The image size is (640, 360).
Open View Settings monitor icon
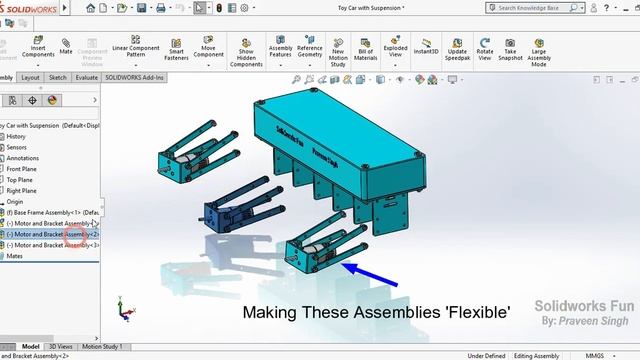point(452,80)
